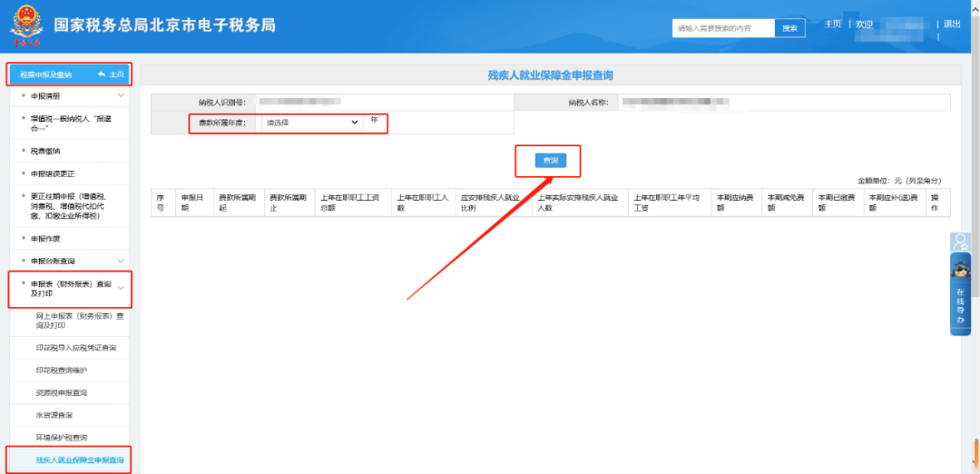The height and width of the screenshot is (474, 980).
Task: Click the 主页 back-arrow in the blue sidebar header
Action: (112, 75)
